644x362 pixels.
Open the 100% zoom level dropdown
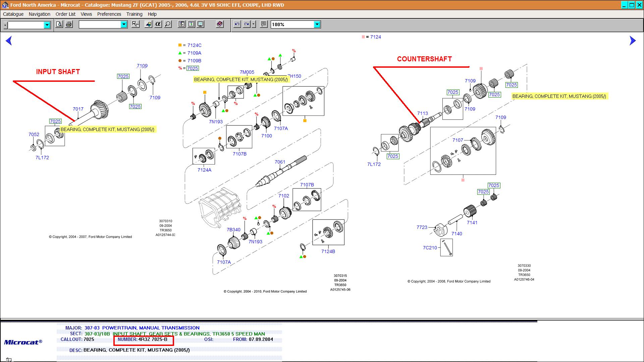coord(317,24)
